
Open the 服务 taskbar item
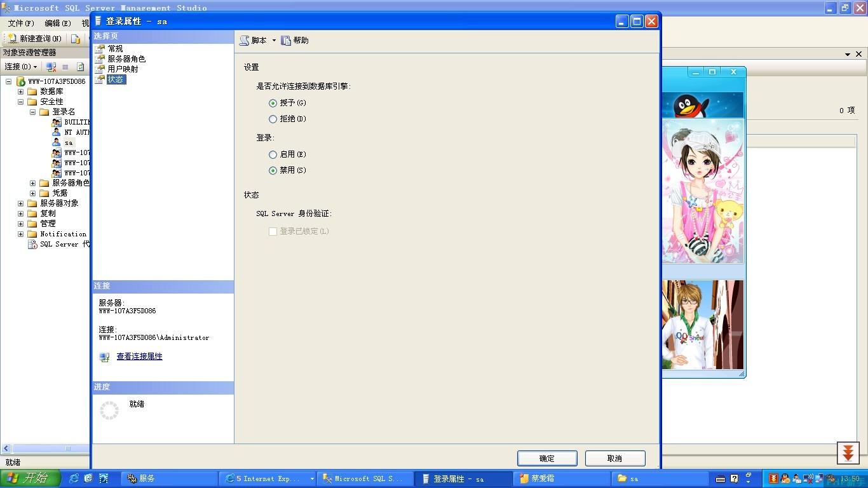[x=168, y=478]
